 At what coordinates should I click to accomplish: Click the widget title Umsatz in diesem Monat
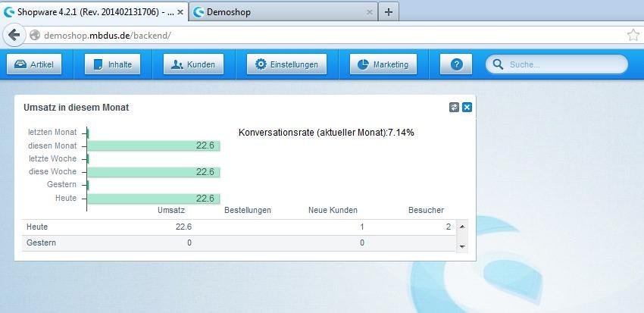(x=77, y=108)
